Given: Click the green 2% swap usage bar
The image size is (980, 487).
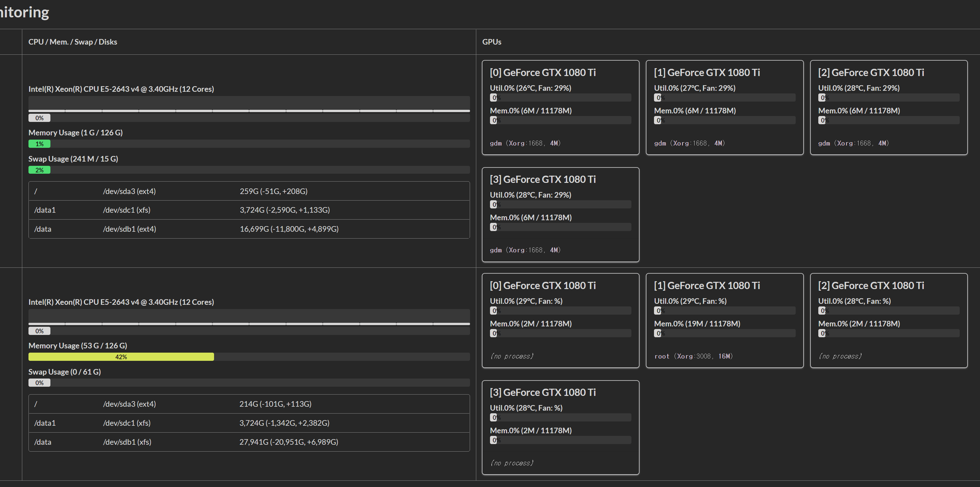Looking at the screenshot, I should [x=39, y=170].
